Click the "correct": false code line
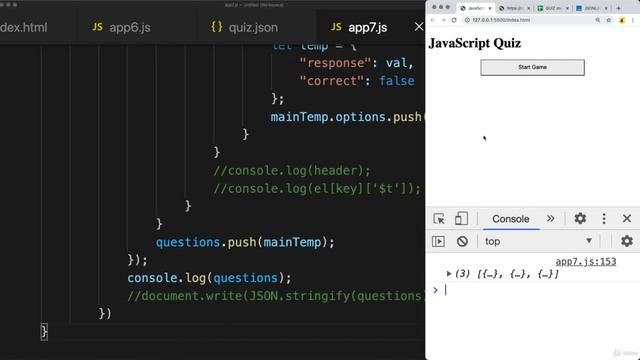The width and height of the screenshot is (640, 360). [357, 81]
